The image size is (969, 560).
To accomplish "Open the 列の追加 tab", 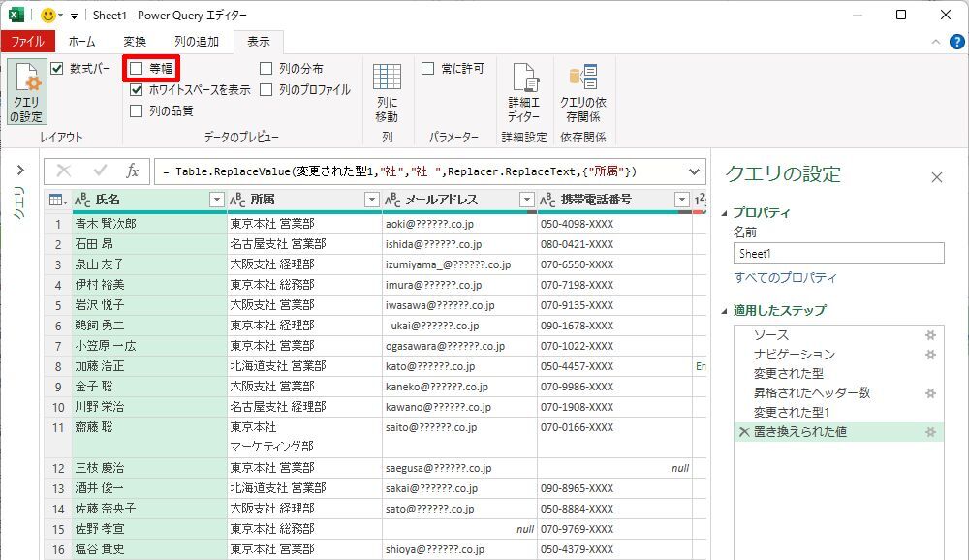I will [x=197, y=42].
